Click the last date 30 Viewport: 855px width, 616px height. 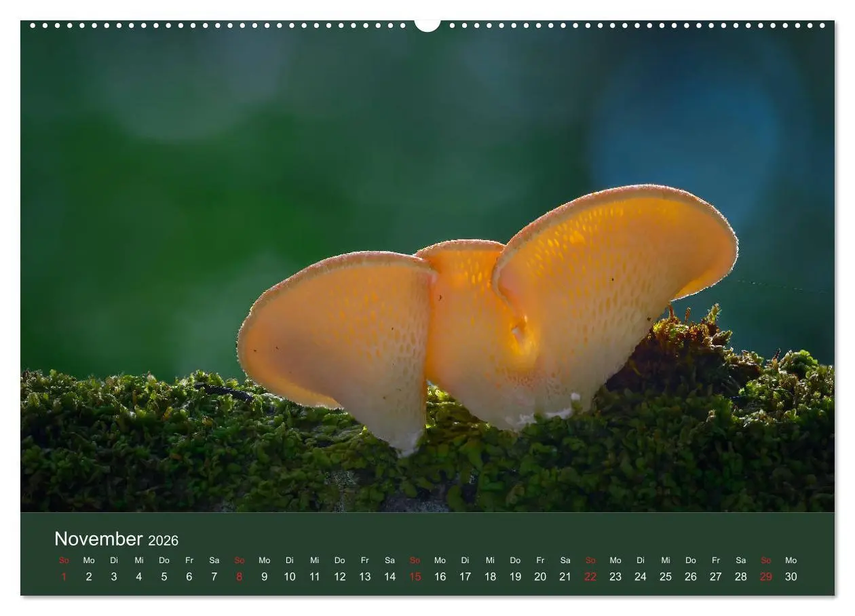[x=791, y=577]
